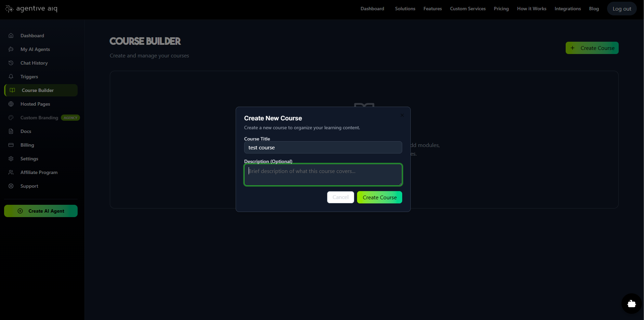The height and width of the screenshot is (320, 644).
Task: Click the Support lifebuoy icon
Action: (x=11, y=186)
